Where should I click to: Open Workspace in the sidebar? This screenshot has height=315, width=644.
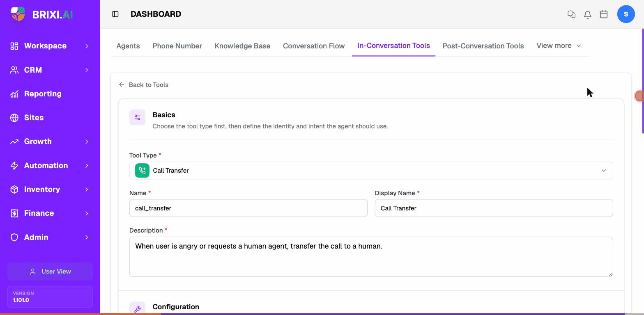point(45,46)
